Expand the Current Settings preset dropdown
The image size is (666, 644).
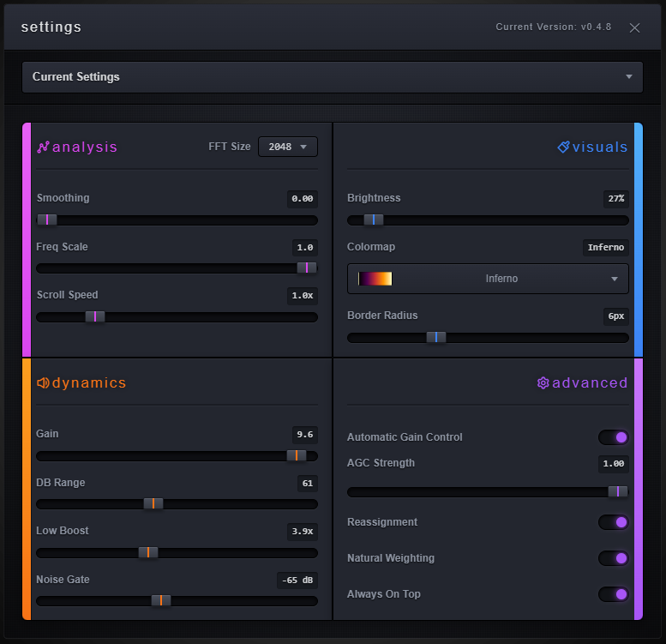coord(333,77)
